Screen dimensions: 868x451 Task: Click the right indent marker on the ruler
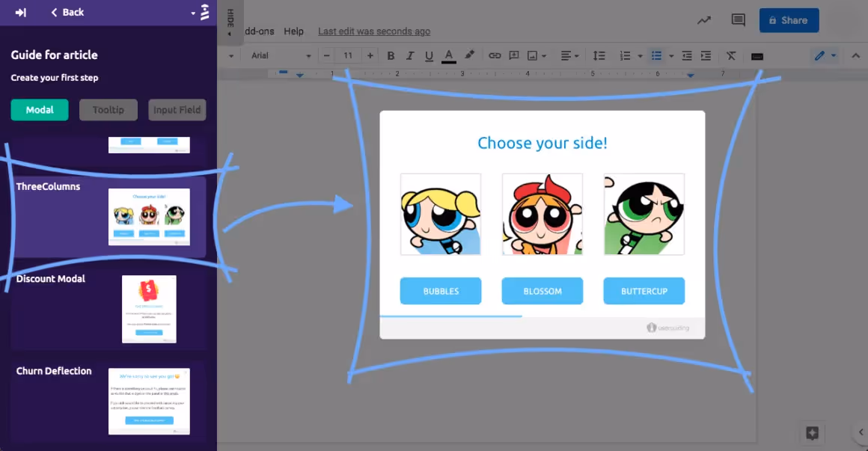point(691,75)
